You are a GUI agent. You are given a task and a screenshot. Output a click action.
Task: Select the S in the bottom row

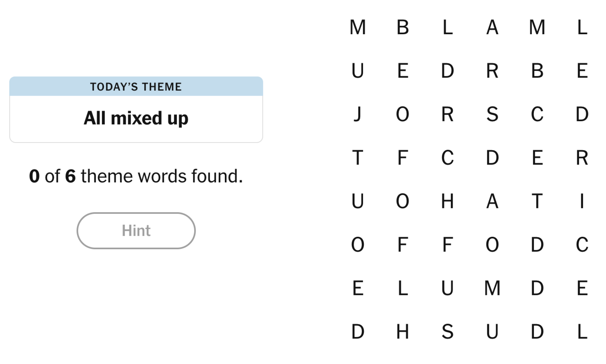[448, 332]
